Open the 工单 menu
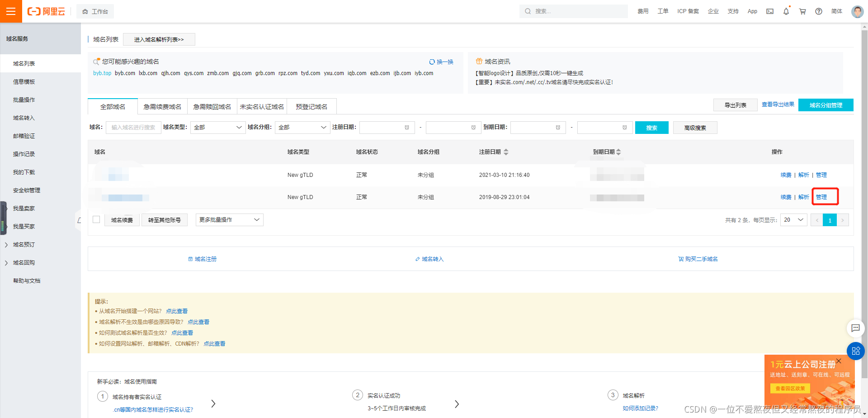This screenshot has width=868, height=418. (x=663, y=11)
